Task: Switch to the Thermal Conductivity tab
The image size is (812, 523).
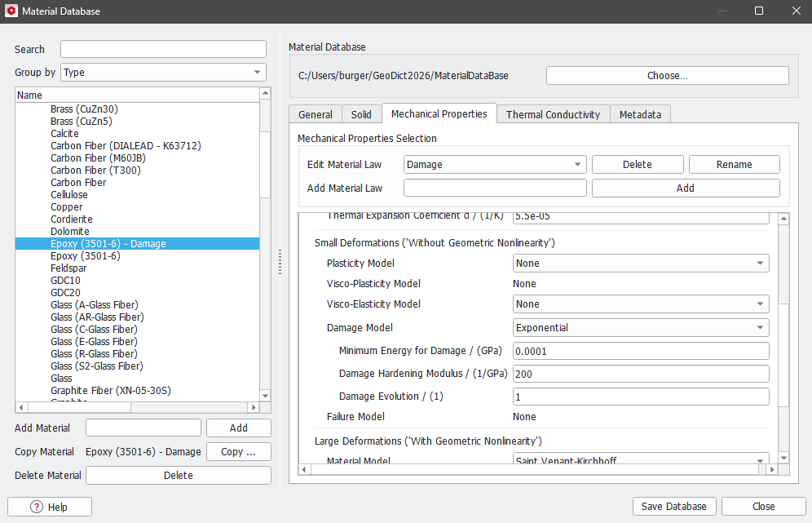Action: point(553,115)
